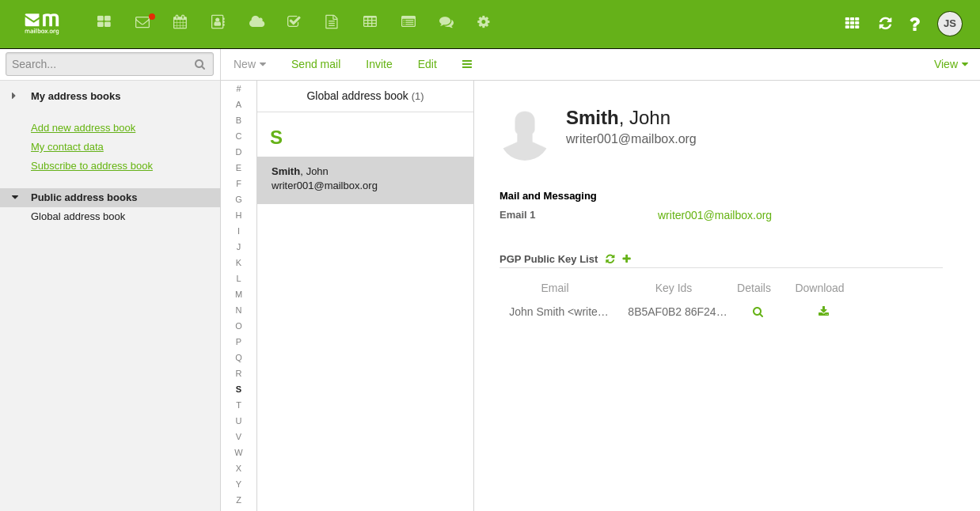
Task: Refresh the PGP Public Key List
Action: 610,259
